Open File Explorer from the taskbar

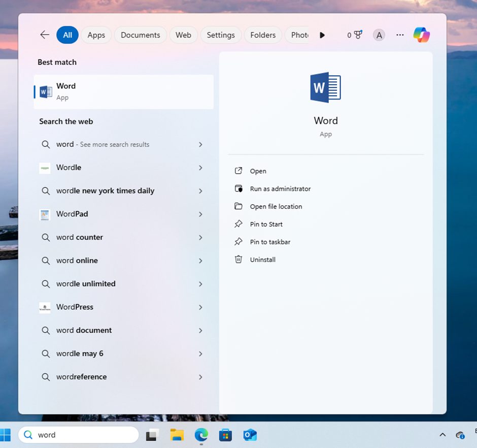tap(177, 435)
